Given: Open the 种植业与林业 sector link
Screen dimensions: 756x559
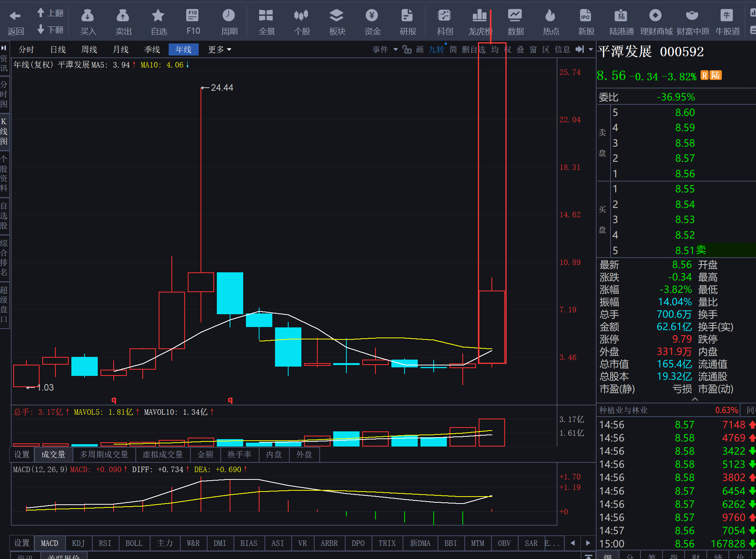Looking at the screenshot, I should 623,410.
